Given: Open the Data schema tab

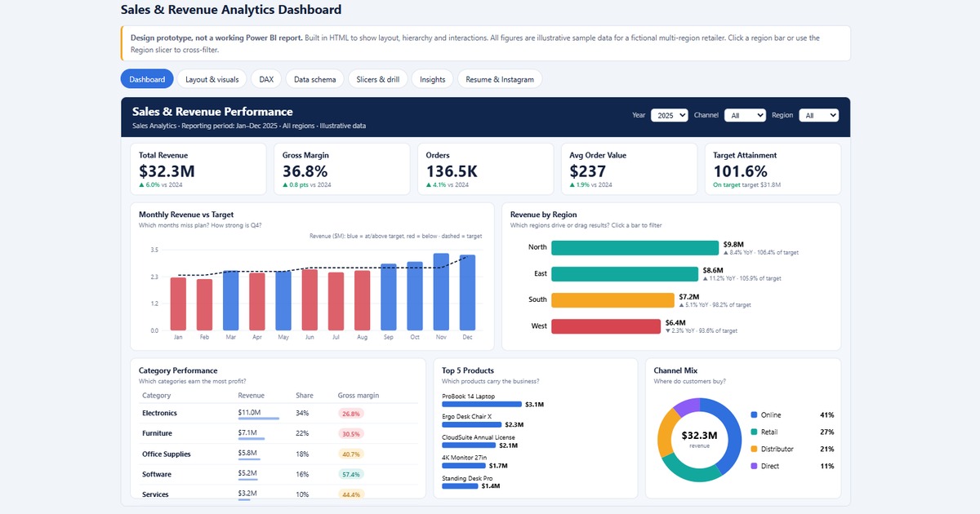Looking at the screenshot, I should coord(315,79).
